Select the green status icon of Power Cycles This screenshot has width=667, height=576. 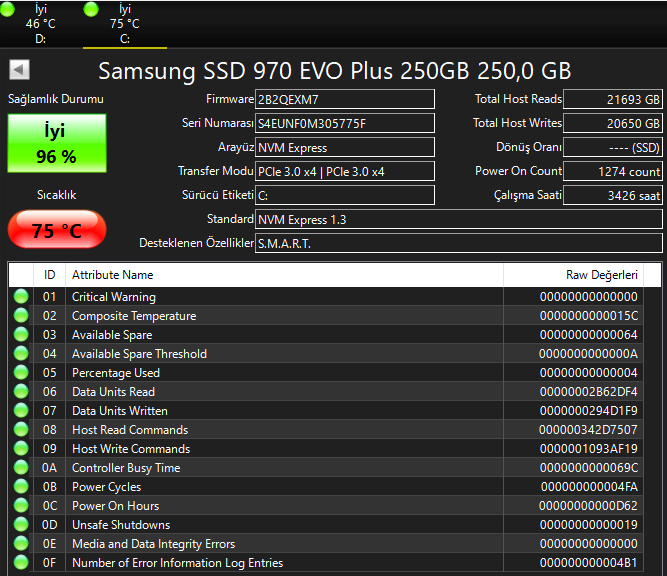click(21, 486)
